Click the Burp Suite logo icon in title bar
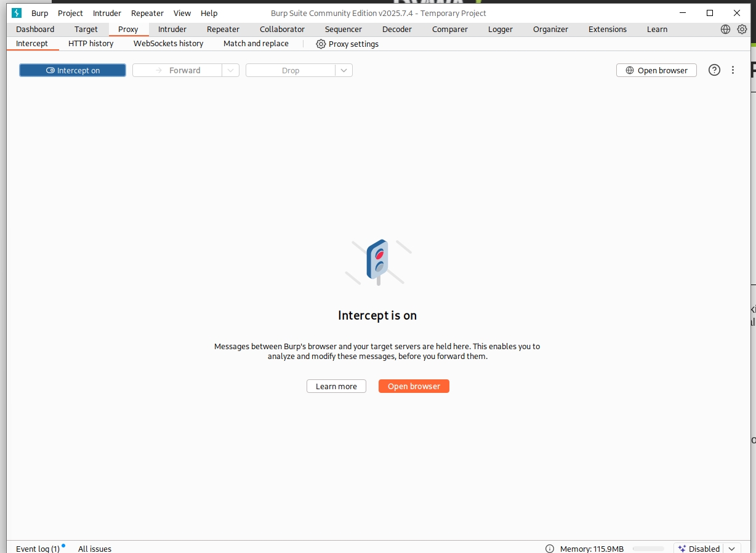The width and height of the screenshot is (756, 553). [17, 13]
